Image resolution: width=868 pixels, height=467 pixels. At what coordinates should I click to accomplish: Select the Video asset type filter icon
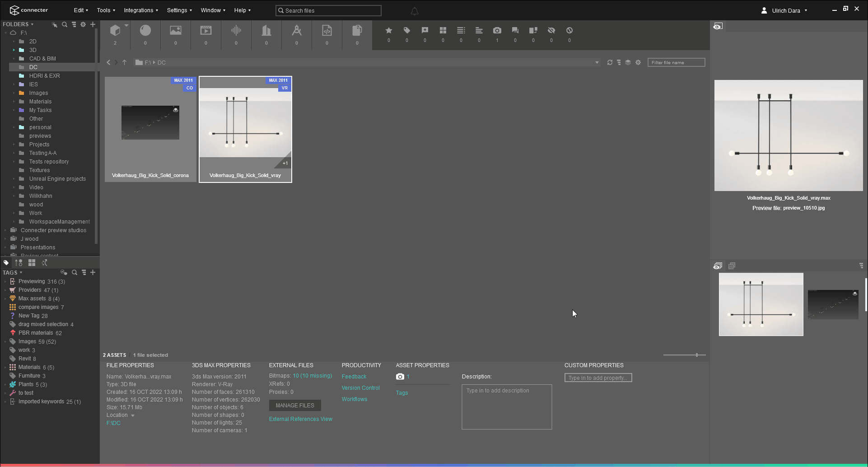206,30
